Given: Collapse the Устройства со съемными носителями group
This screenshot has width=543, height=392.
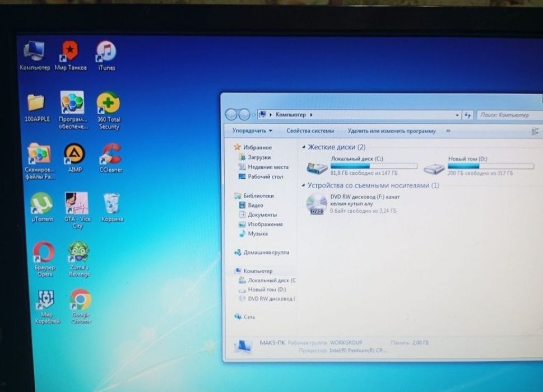Looking at the screenshot, I should [x=303, y=185].
